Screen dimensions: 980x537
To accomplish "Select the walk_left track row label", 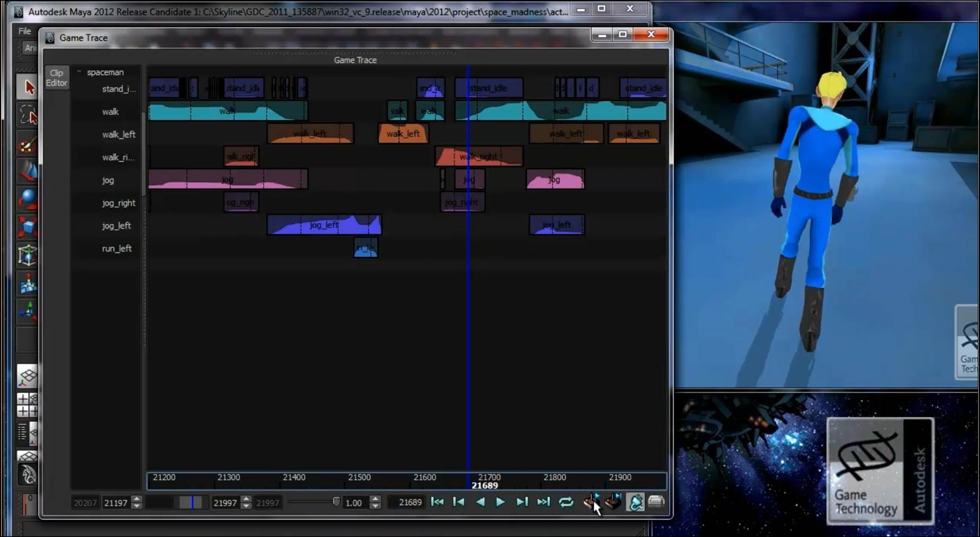I will pyautogui.click(x=119, y=134).
